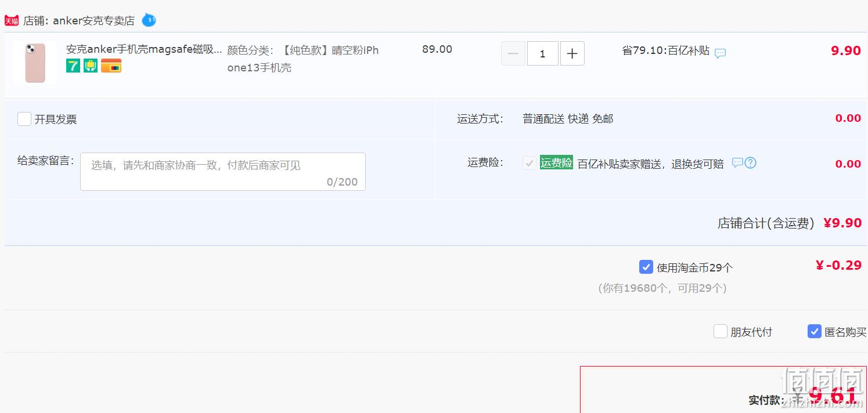Click the 89.00 unit price
Screen dimensions: 868x413
coord(437,49)
